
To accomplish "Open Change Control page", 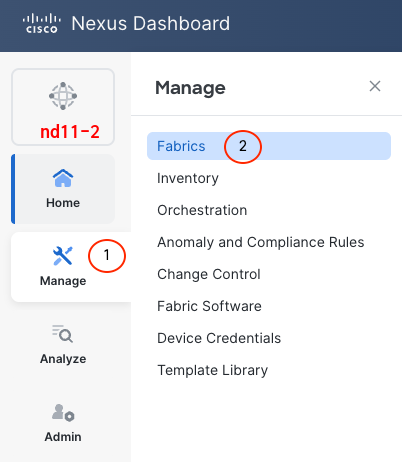I will pos(209,274).
